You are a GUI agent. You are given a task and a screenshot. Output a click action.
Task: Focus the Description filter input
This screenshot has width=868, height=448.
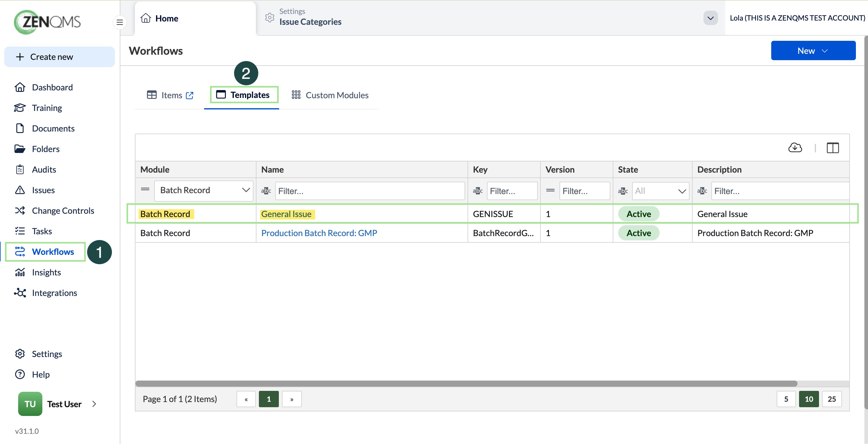(x=780, y=191)
